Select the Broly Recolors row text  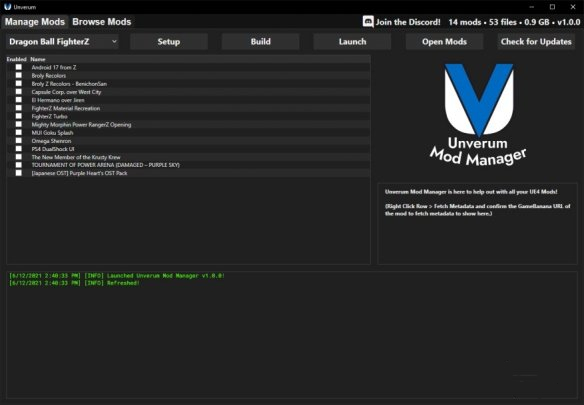pyautogui.click(x=49, y=76)
